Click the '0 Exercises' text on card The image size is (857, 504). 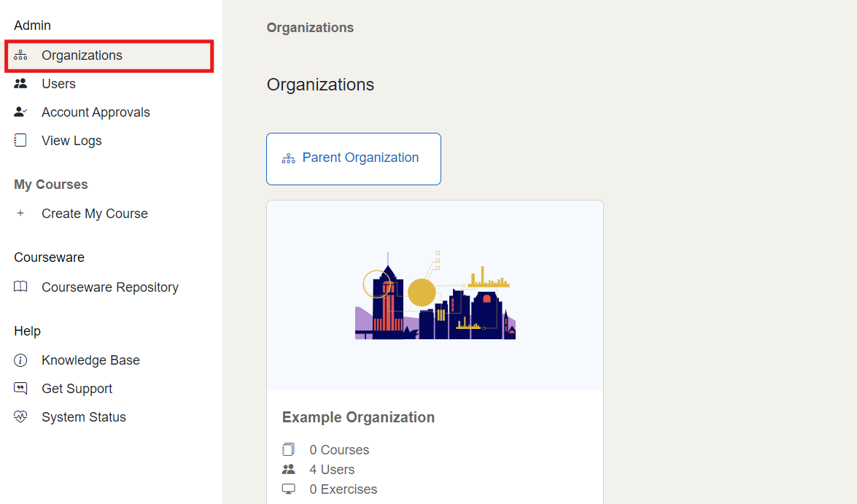click(x=344, y=489)
